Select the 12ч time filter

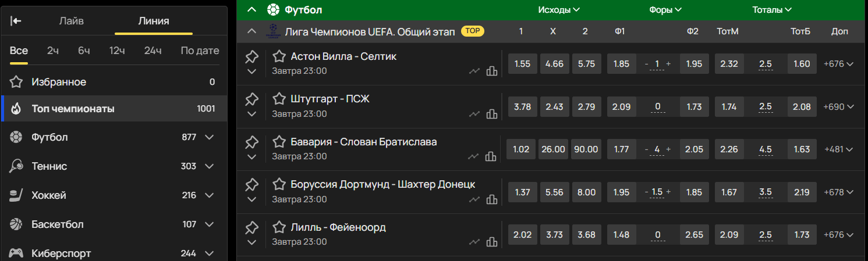[117, 51]
